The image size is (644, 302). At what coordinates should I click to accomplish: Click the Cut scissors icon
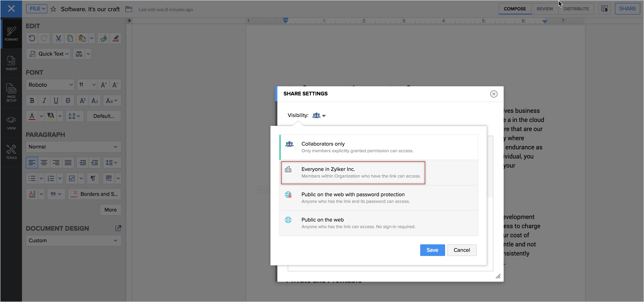[58, 38]
